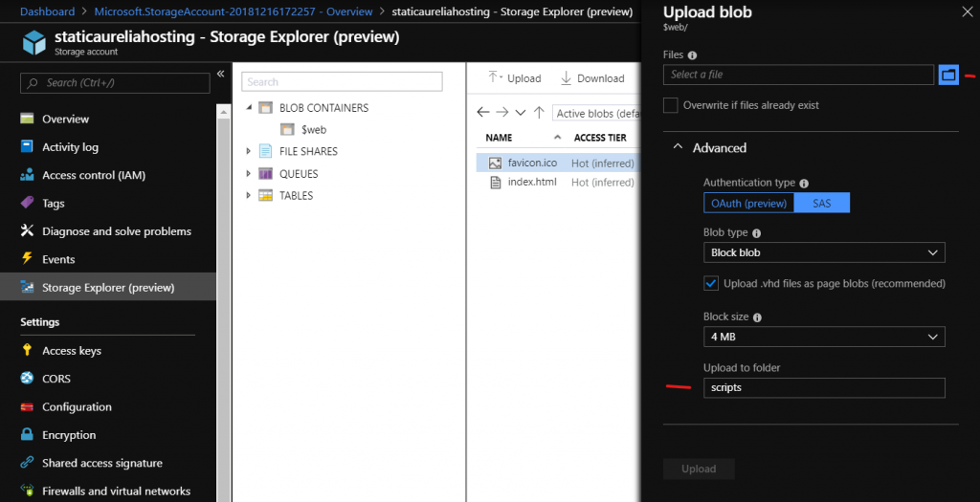Click the Blob type info icon
The width and height of the screenshot is (980, 502).
point(757,232)
